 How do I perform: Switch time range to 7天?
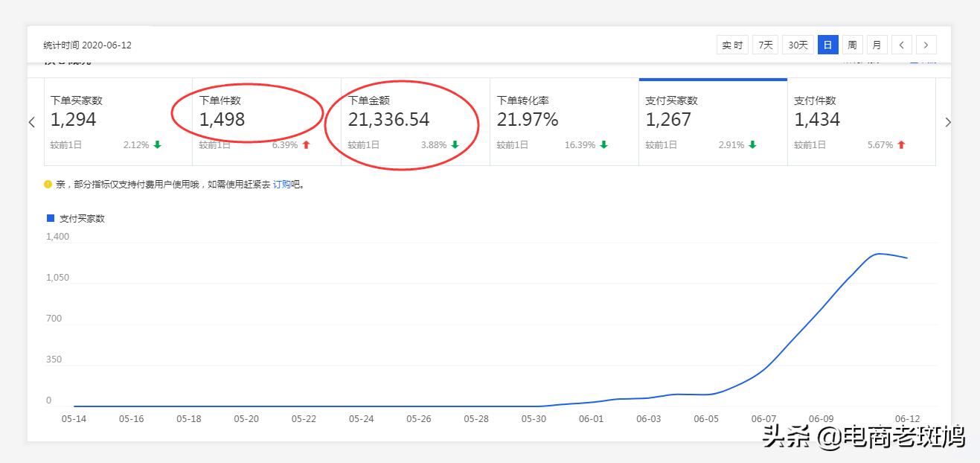point(765,45)
